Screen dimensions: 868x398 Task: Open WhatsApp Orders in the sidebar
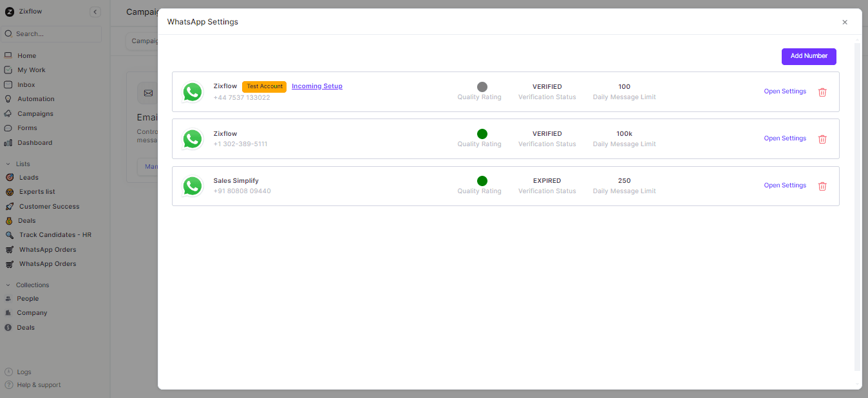[x=8, y=249]
